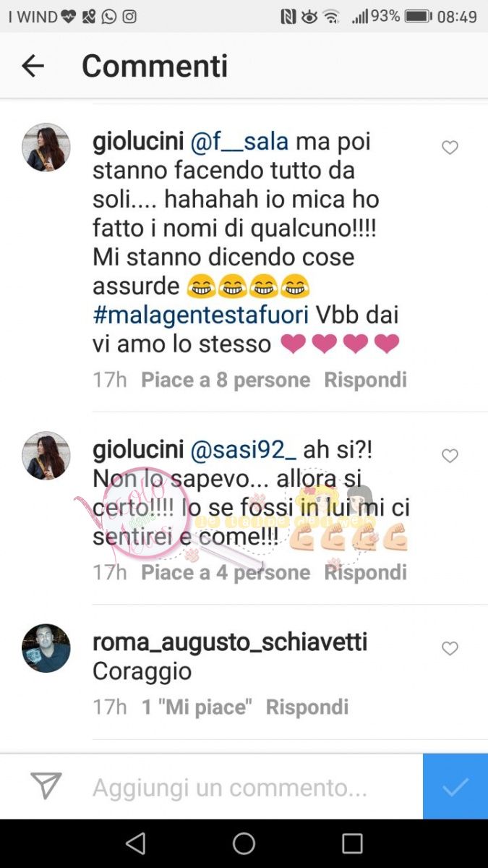Viewport: 488px width, 868px height.
Task: Go back using the Commenti arrow
Action: [33, 67]
